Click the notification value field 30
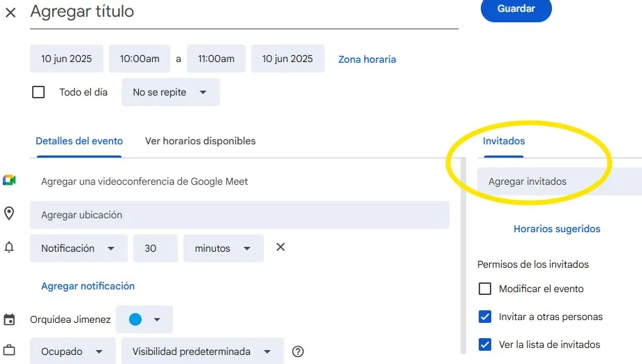This screenshot has width=642, height=364. pos(156,248)
